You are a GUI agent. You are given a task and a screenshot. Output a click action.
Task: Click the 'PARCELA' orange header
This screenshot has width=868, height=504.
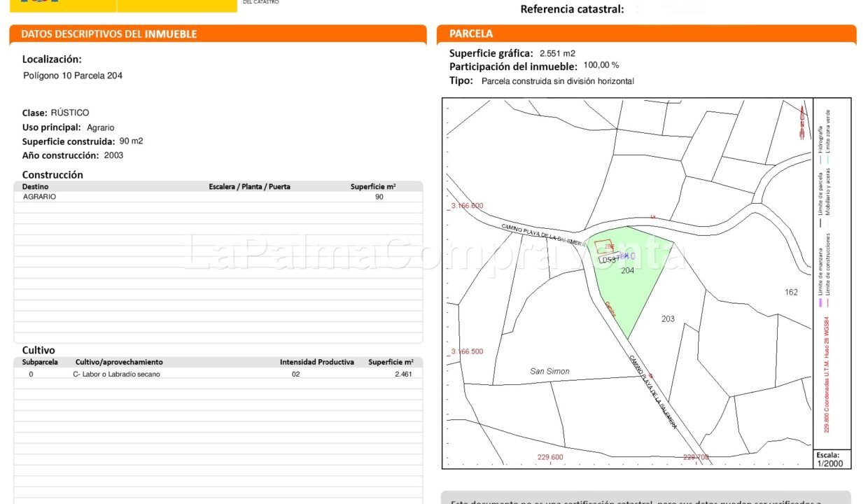point(646,34)
